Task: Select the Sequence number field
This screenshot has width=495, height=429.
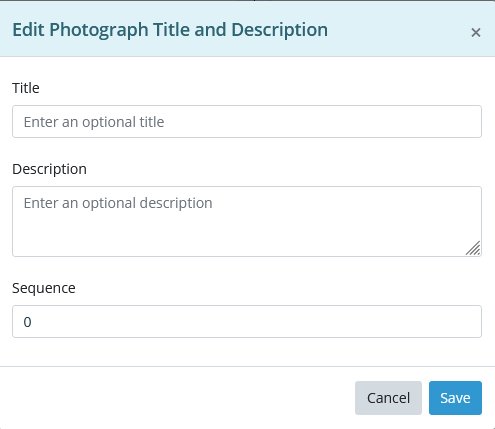Action: click(247, 322)
